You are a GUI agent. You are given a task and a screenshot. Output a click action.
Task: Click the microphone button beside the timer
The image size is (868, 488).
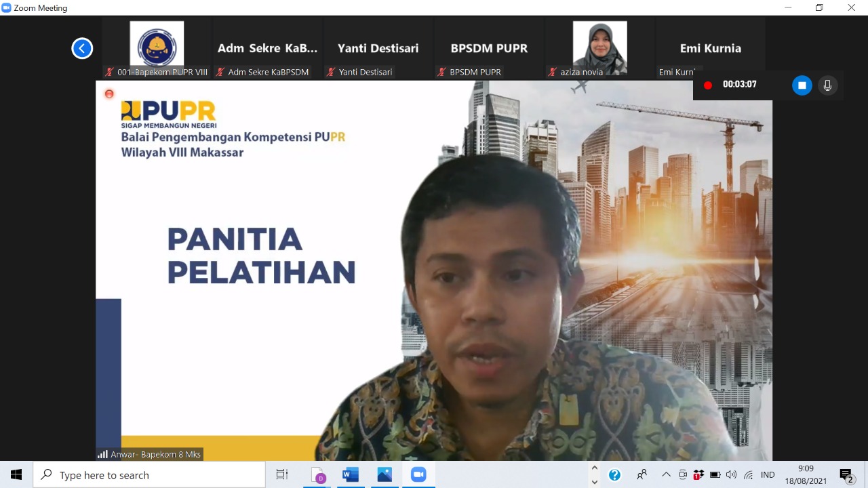click(827, 85)
